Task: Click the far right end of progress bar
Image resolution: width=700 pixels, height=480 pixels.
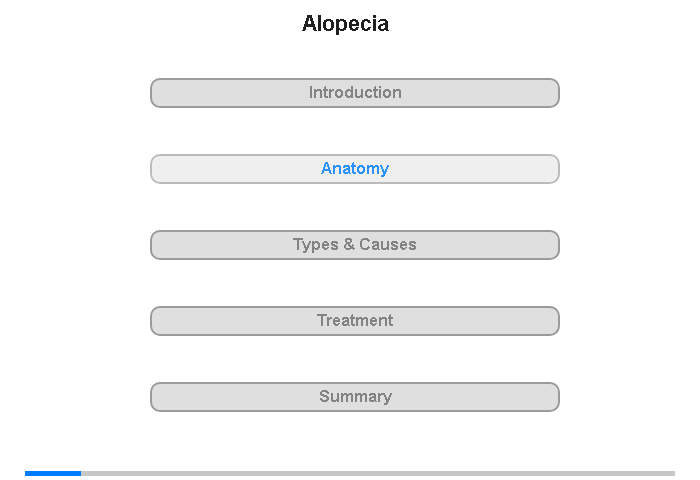Action: (x=673, y=473)
